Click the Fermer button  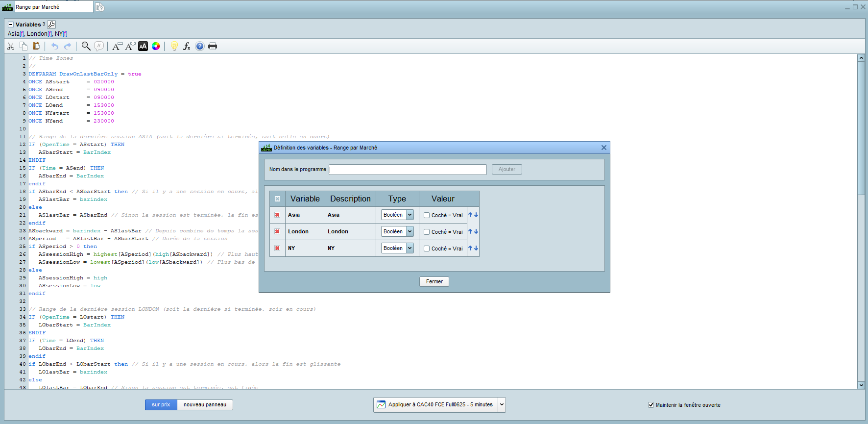434,281
